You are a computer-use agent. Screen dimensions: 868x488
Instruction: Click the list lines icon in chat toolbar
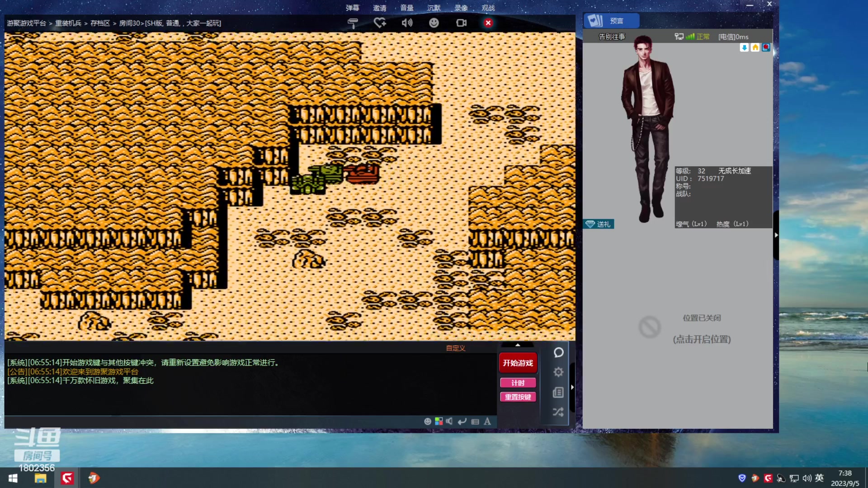475,422
